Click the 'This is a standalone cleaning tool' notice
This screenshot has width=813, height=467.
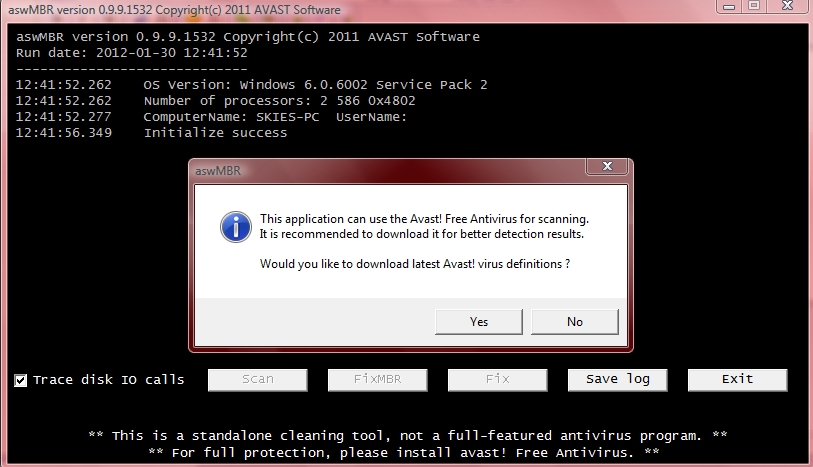click(x=408, y=436)
